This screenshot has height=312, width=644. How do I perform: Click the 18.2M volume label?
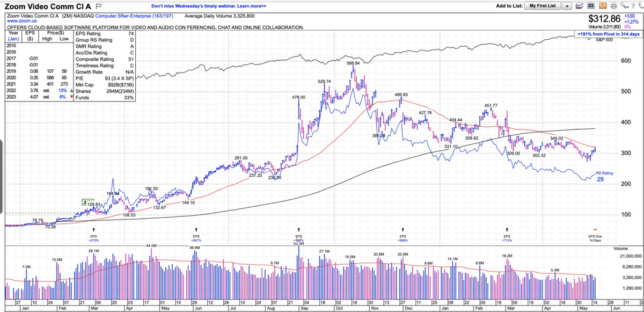(x=507, y=256)
